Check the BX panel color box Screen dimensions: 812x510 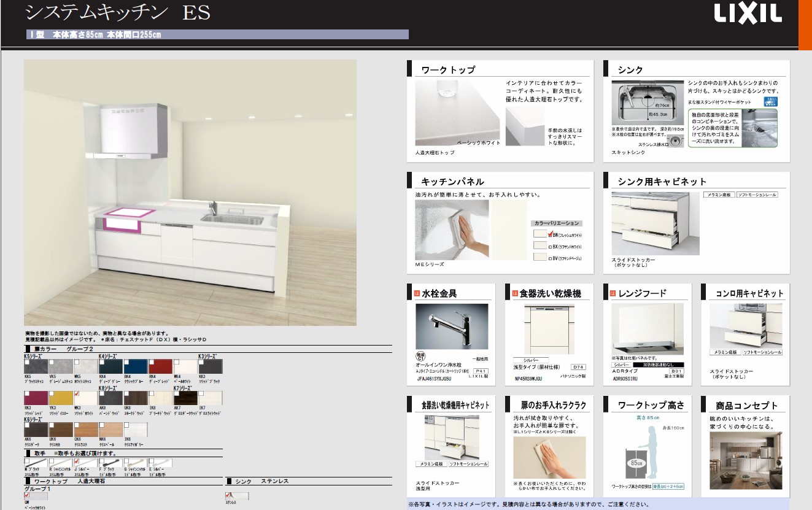pos(551,246)
